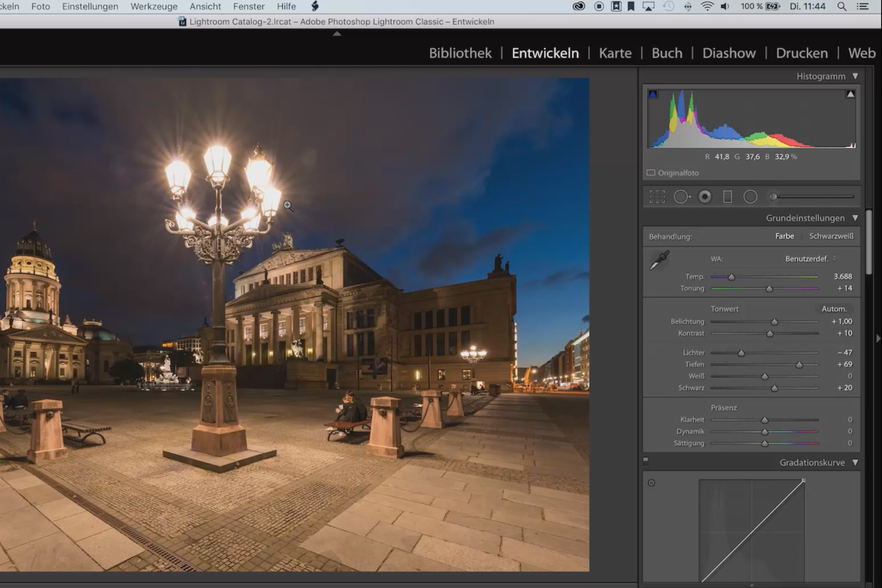
Task: Open the Werkzeuge menu
Action: [154, 7]
